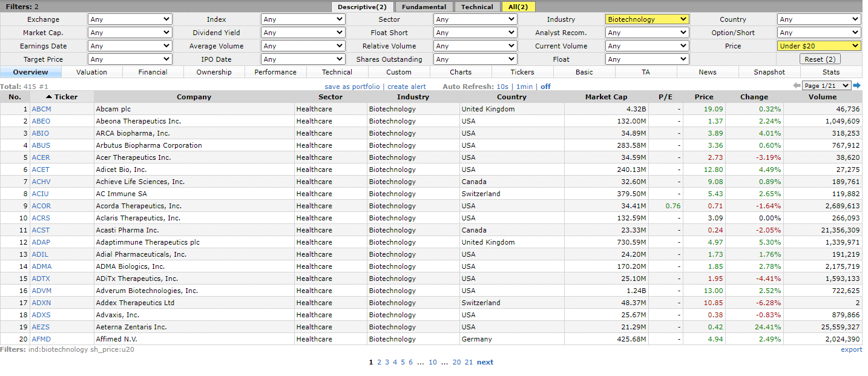The width and height of the screenshot is (868, 376).
Task: Go to previous page arrow icon
Action: click(x=797, y=86)
